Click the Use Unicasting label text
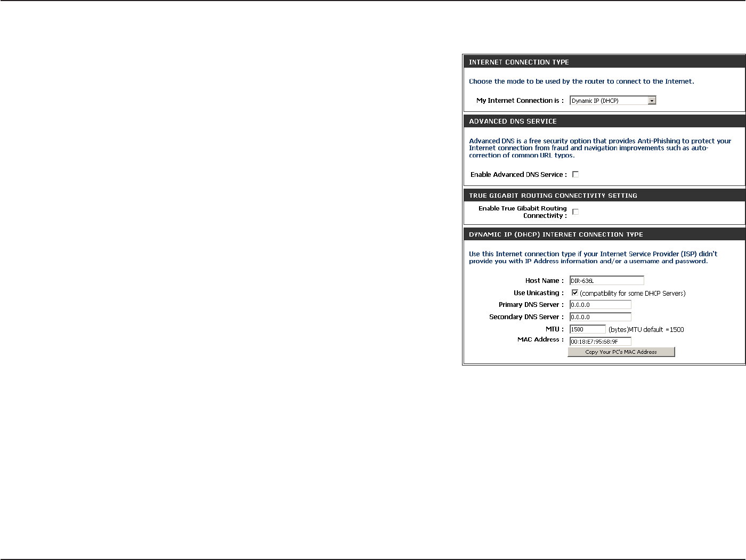 (538, 293)
